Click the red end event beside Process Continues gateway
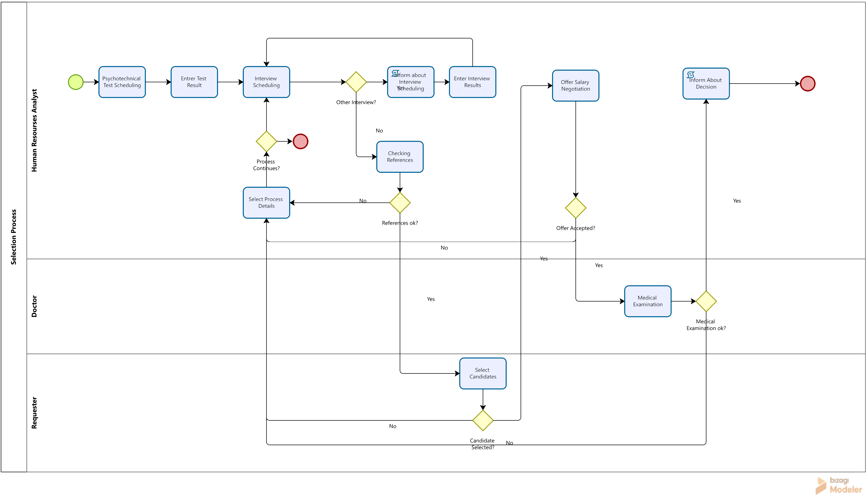 click(x=301, y=141)
